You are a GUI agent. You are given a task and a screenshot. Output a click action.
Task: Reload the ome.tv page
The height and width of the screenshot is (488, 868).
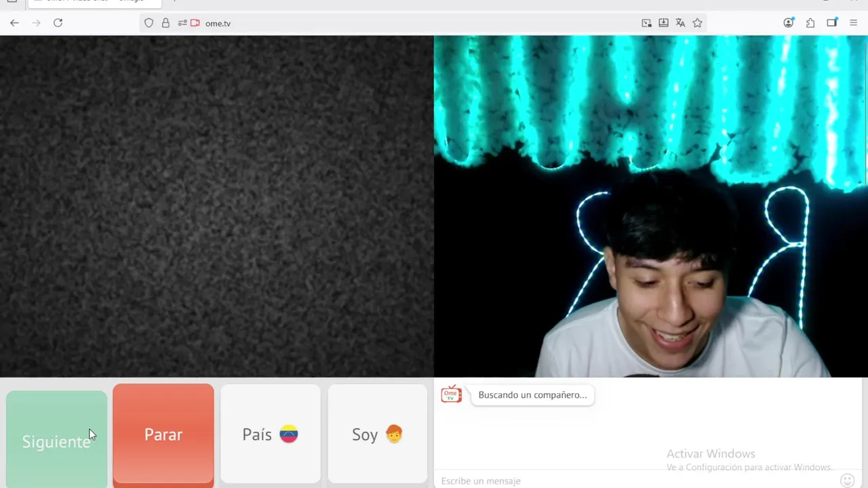pos(58,23)
